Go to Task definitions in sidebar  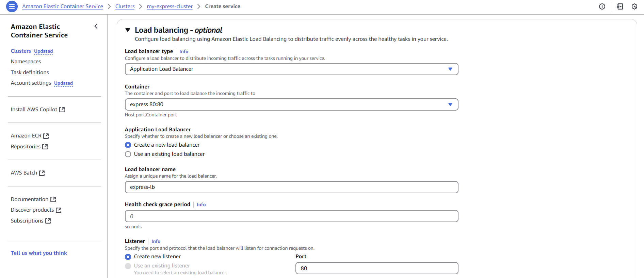(30, 72)
